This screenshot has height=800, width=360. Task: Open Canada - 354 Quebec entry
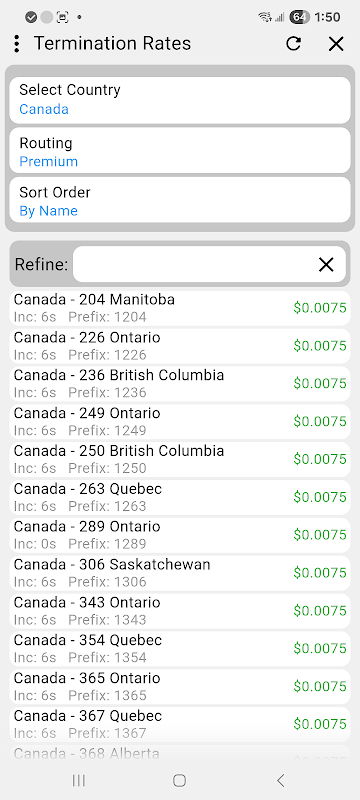tap(180, 648)
